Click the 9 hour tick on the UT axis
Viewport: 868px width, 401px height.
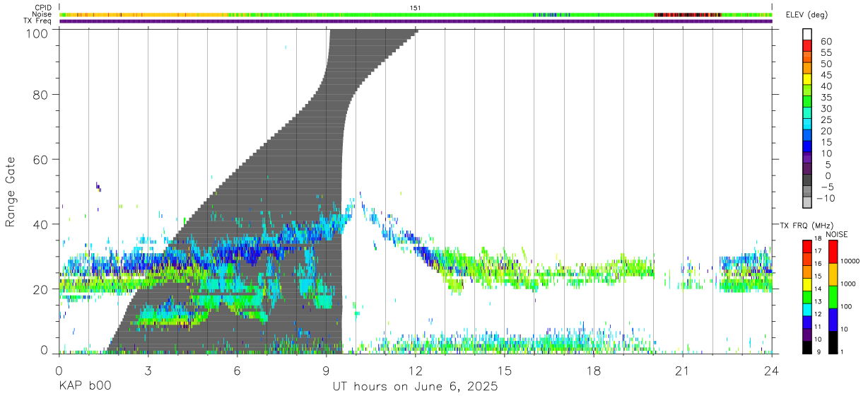[326, 370]
